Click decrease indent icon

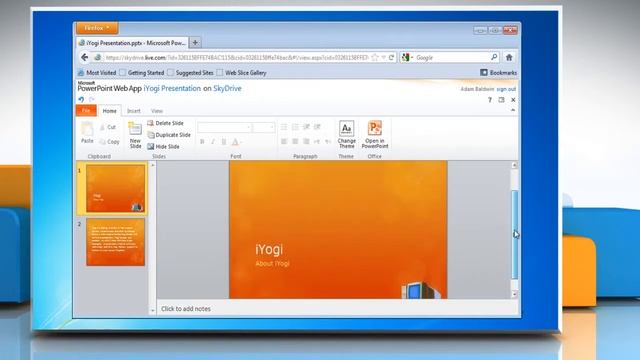point(306,127)
